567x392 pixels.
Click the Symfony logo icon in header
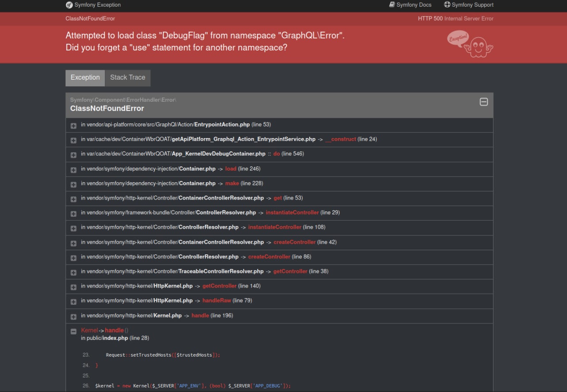click(x=69, y=5)
